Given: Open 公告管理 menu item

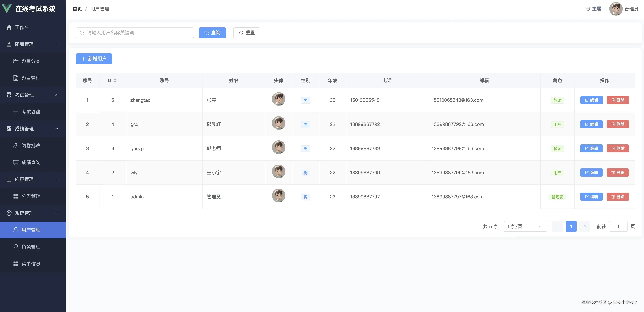Looking at the screenshot, I should coord(31,196).
